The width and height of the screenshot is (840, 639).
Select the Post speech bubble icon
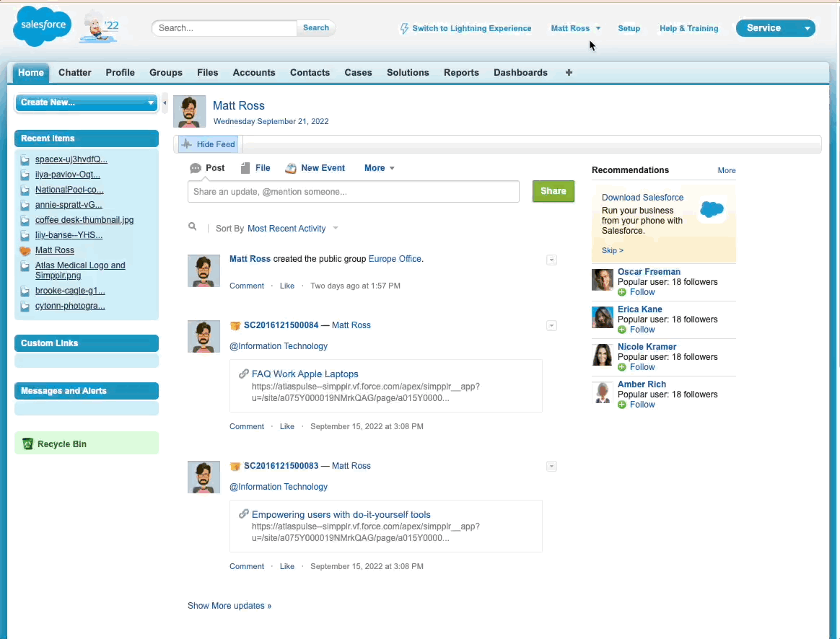point(196,168)
